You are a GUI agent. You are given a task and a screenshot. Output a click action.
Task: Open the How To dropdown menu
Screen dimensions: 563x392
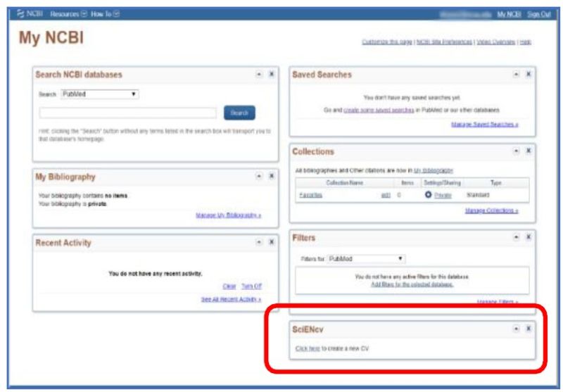(105, 14)
